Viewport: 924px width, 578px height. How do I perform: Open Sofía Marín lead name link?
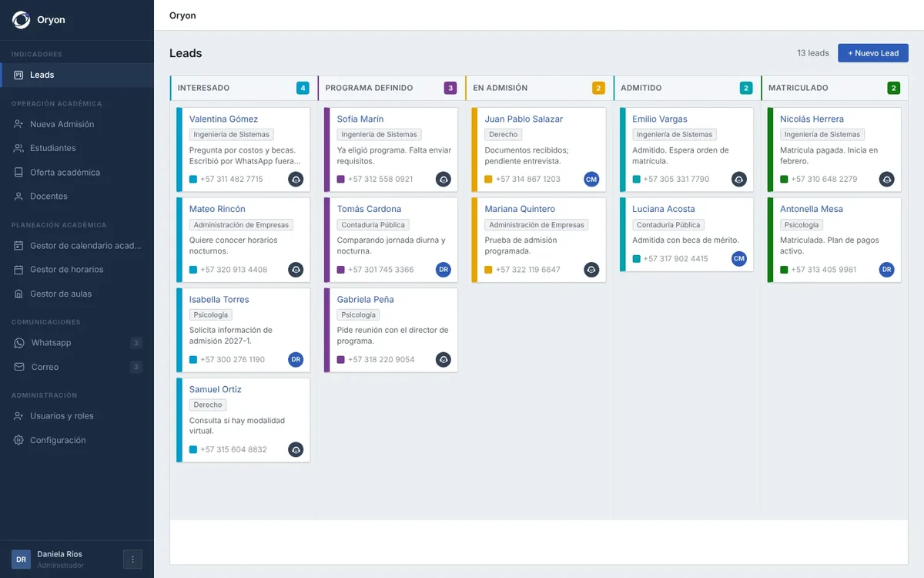[360, 119]
